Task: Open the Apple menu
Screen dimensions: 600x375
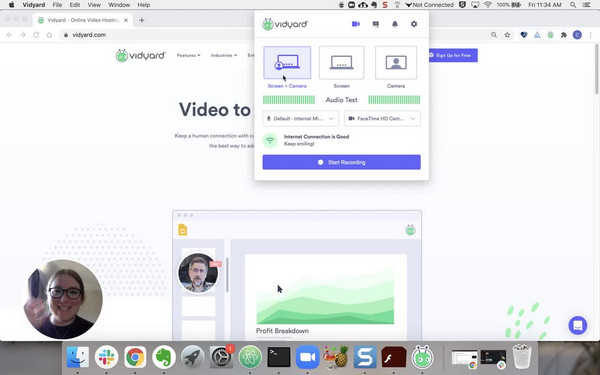Action: tap(11, 5)
